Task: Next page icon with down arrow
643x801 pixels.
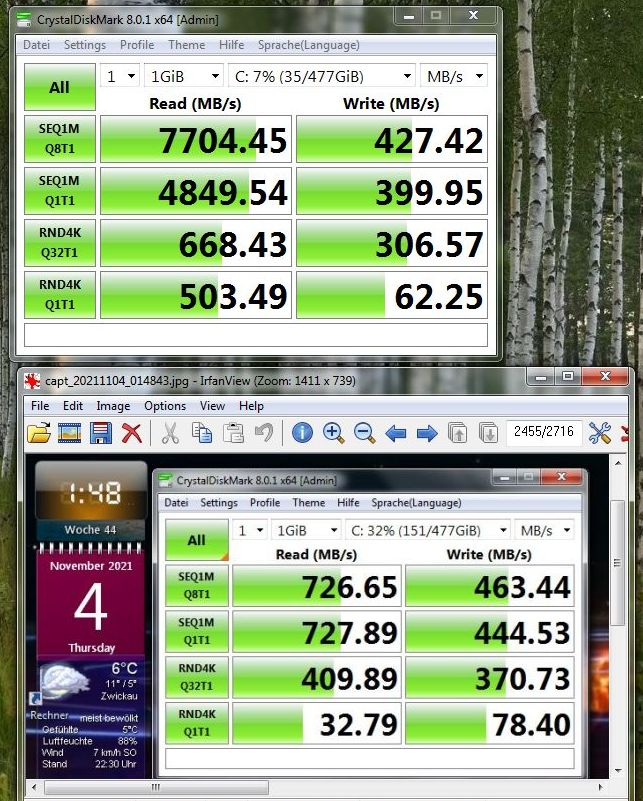Action: coord(488,433)
